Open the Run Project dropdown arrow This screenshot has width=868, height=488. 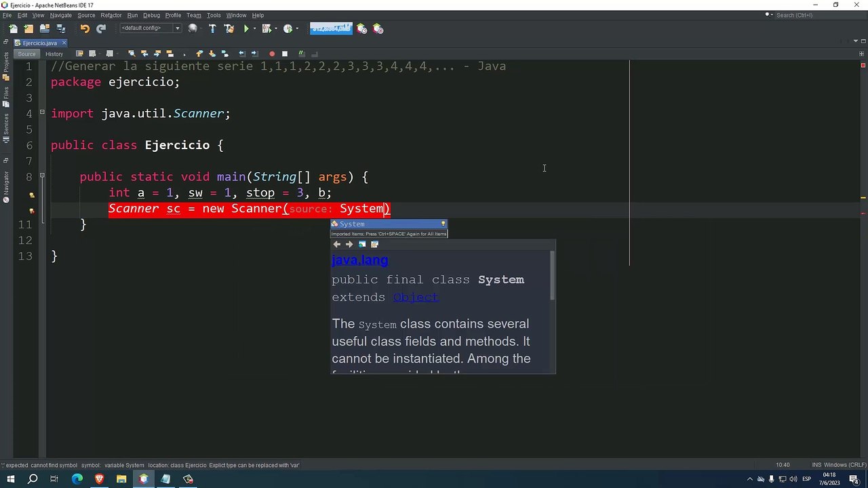pyautogui.click(x=254, y=28)
